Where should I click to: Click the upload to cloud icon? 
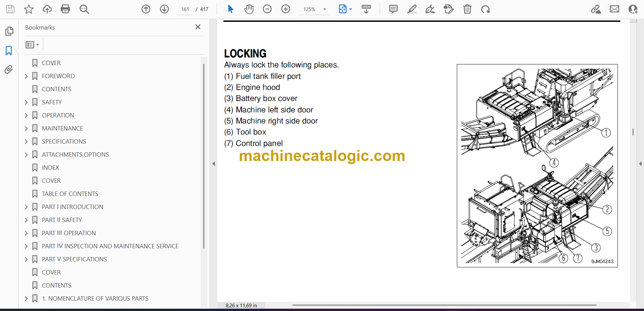coord(47,9)
